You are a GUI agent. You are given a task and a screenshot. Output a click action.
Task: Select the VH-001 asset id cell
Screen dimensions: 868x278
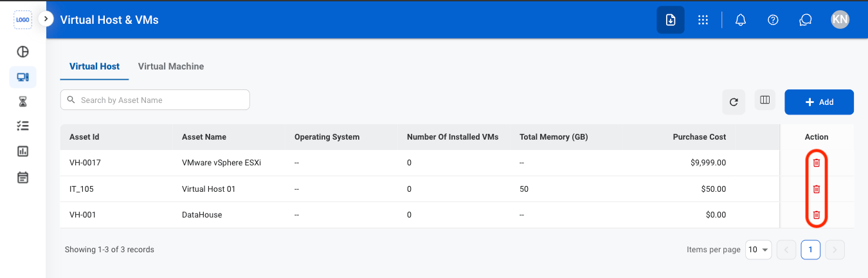point(82,215)
